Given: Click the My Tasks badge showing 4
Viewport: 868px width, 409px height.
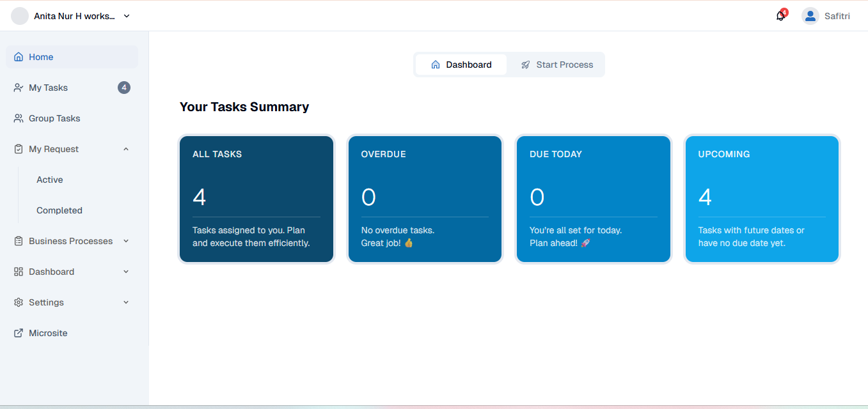Looking at the screenshot, I should [x=124, y=87].
